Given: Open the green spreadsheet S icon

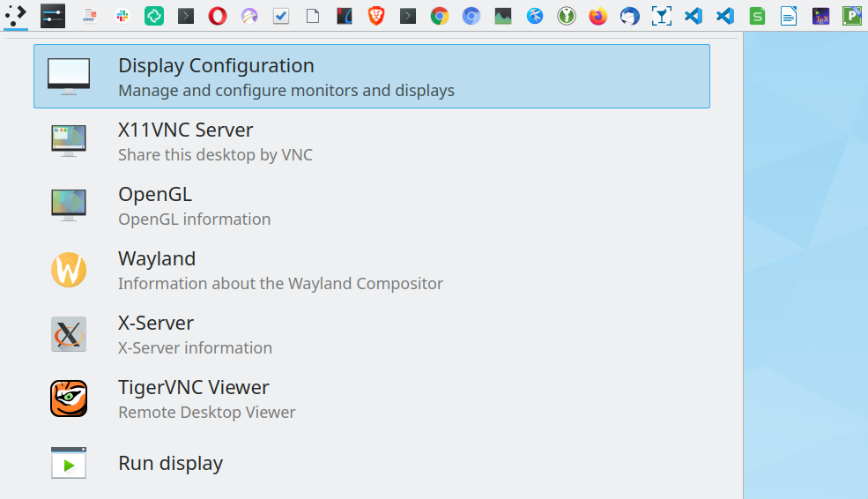Looking at the screenshot, I should click(757, 16).
